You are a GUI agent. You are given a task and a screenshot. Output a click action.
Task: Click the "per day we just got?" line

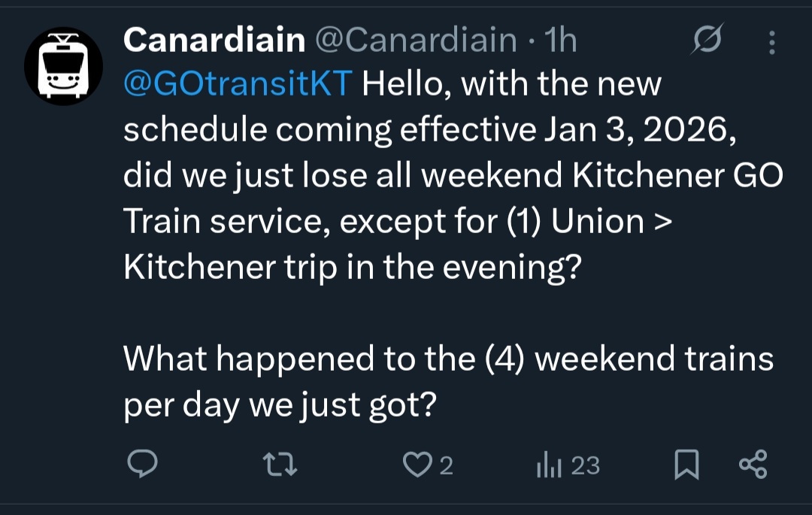pos(280,404)
